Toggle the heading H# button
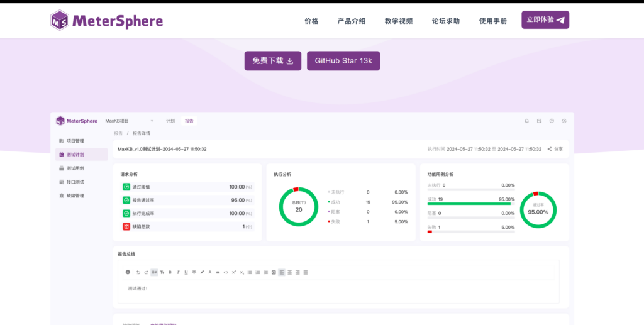 pyautogui.click(x=154, y=272)
